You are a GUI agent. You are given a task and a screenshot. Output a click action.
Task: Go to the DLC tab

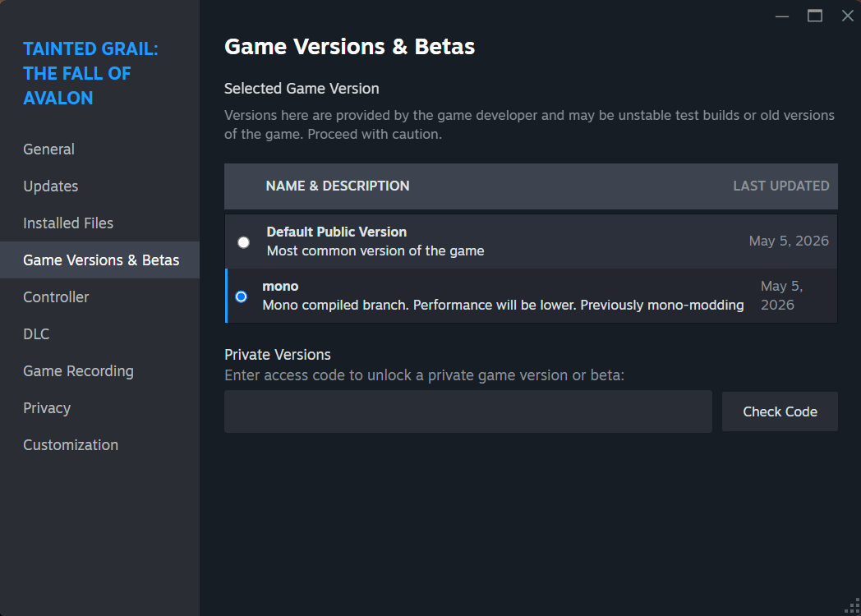(x=99, y=333)
